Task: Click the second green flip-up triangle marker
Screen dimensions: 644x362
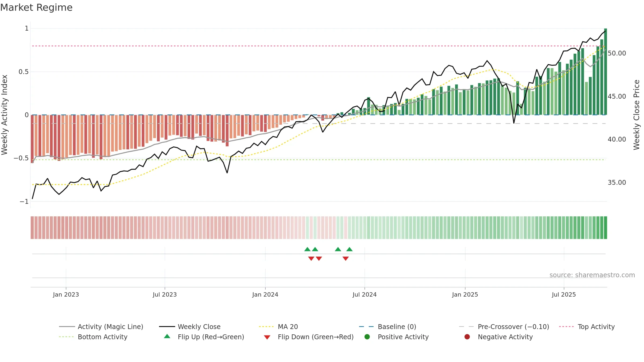Action: (x=315, y=249)
